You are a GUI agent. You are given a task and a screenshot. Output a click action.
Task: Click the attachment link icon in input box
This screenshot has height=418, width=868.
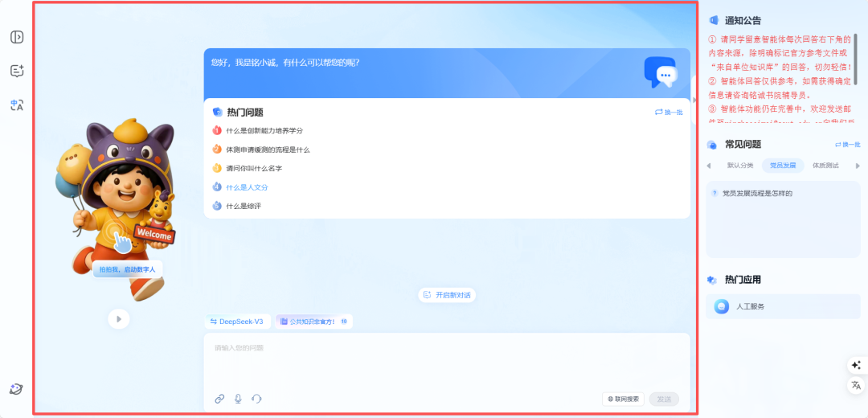(x=219, y=399)
